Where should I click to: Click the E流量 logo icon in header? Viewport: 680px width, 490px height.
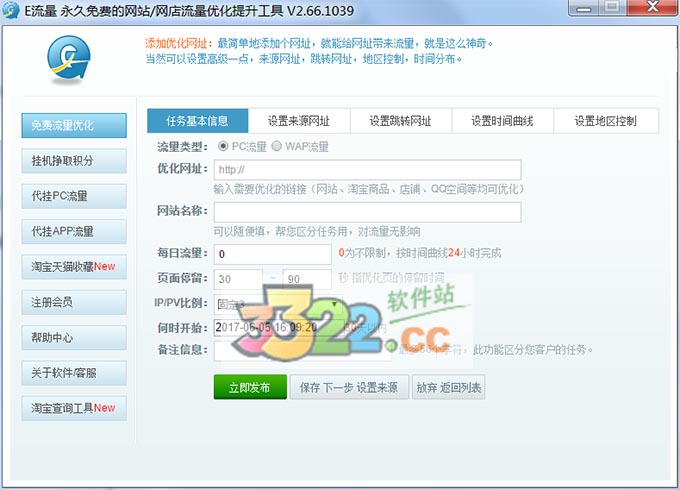pos(69,59)
